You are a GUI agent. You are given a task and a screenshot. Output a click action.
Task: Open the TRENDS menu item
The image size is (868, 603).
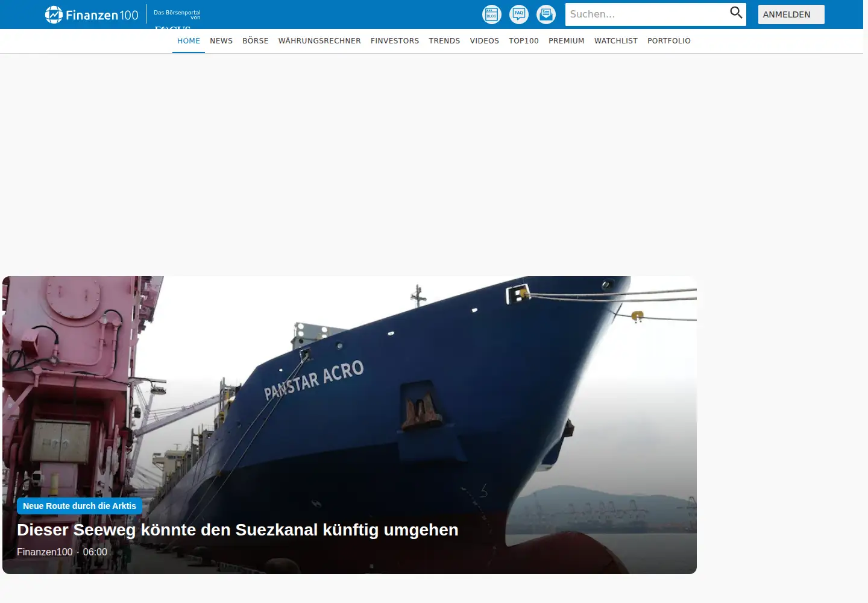[x=444, y=41]
